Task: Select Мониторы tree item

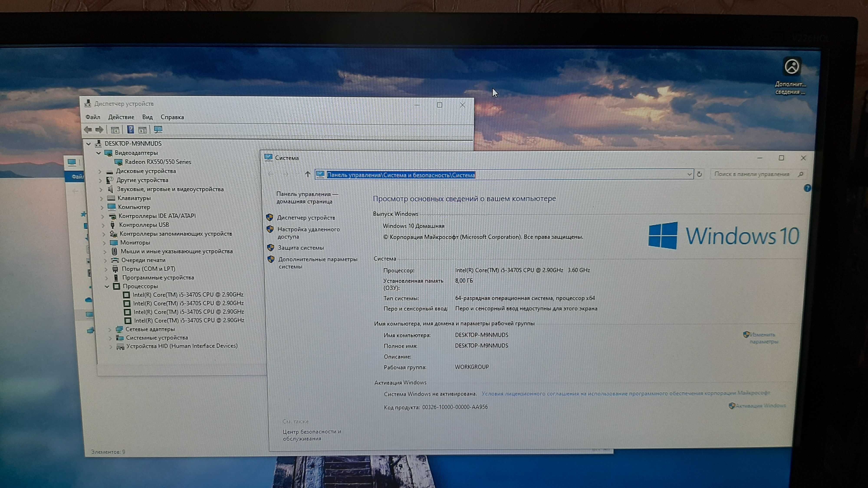Action: point(135,242)
